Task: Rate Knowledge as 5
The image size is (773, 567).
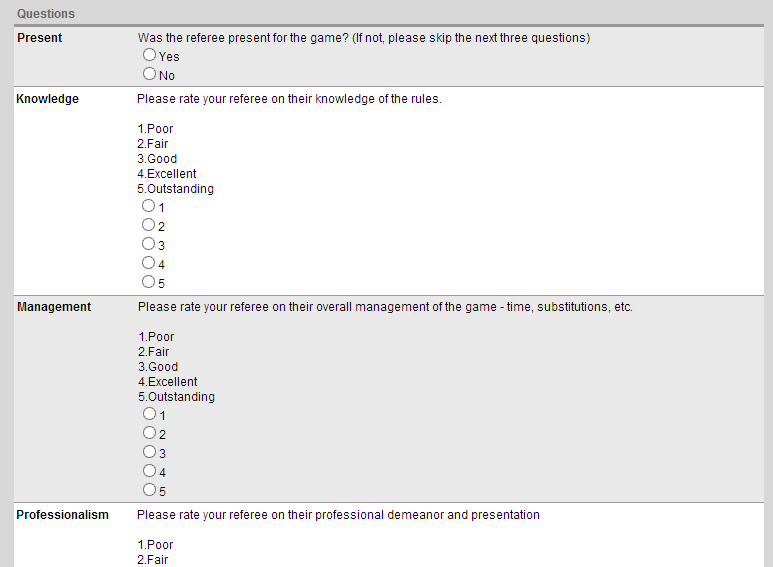Action: tap(148, 282)
